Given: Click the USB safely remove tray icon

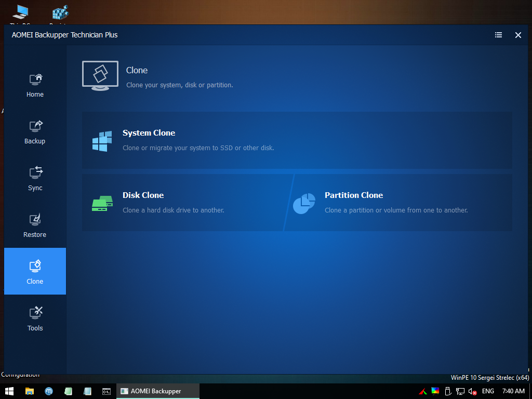Looking at the screenshot, I should [448, 392].
